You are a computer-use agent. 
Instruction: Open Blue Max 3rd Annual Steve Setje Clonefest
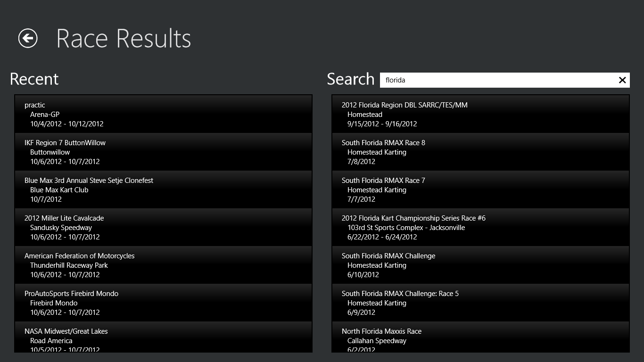pyautogui.click(x=163, y=189)
